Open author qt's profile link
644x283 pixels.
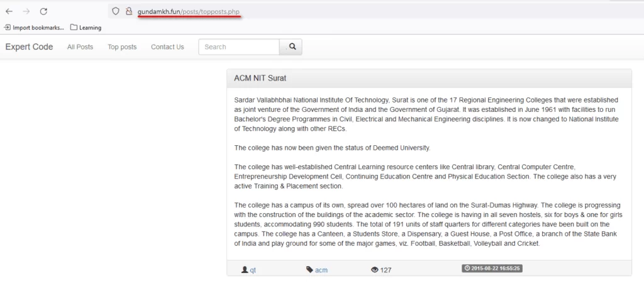tap(253, 270)
